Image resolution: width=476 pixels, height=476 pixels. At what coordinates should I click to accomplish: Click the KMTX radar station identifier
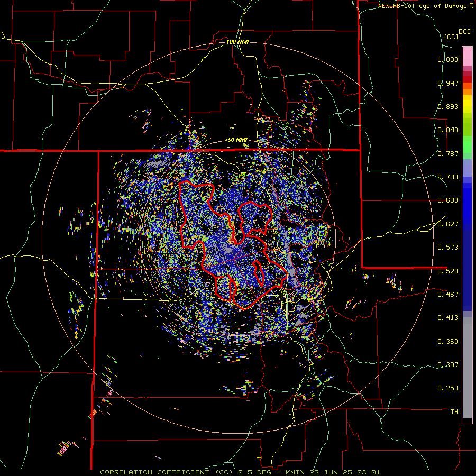[x=296, y=472]
